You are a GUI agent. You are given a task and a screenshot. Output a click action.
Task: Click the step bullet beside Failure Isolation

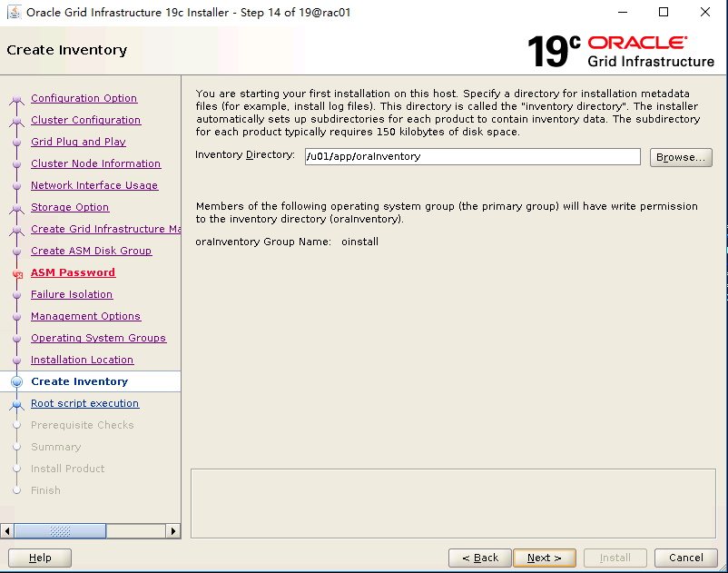click(16, 295)
